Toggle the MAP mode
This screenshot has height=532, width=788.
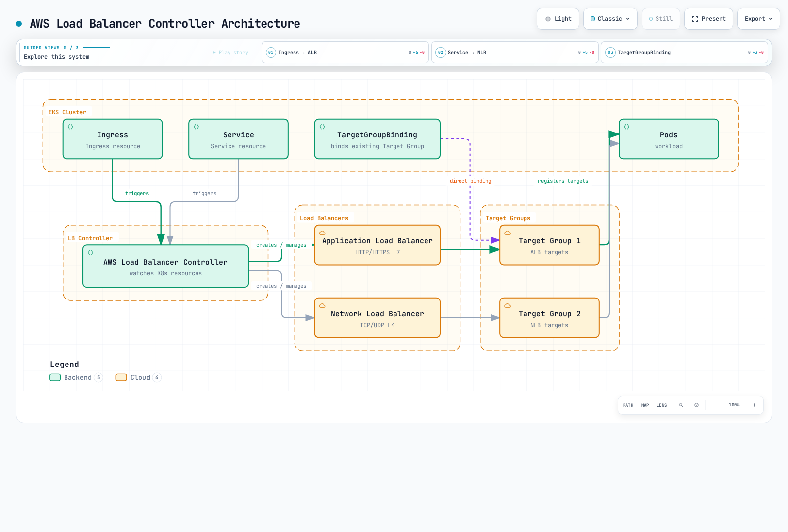(645, 405)
